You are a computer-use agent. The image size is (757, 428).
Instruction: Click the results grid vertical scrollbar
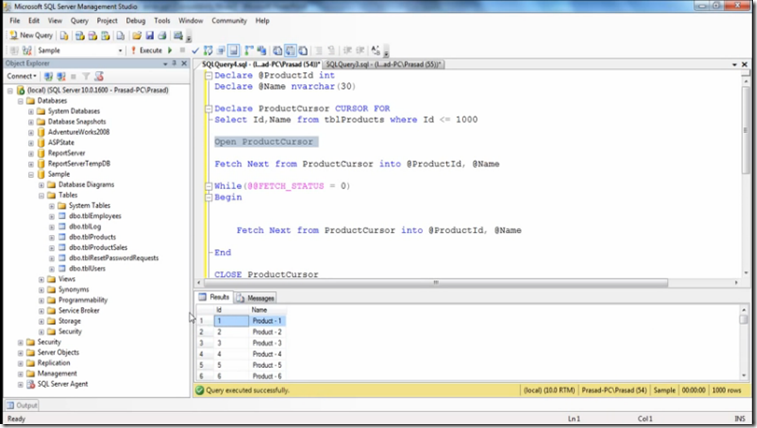coord(743,320)
